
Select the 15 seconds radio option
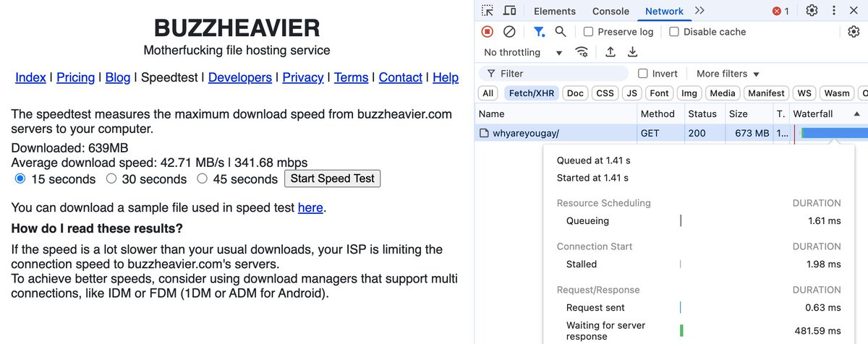coord(20,179)
